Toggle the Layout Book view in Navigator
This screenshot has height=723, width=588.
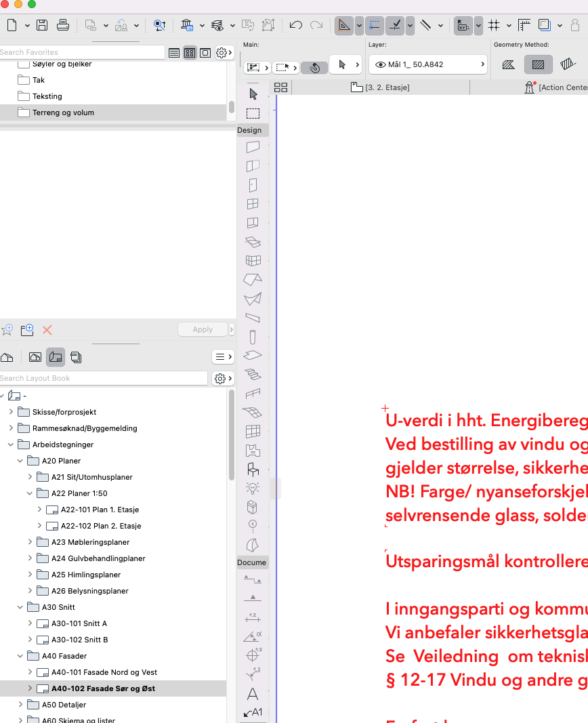point(56,356)
